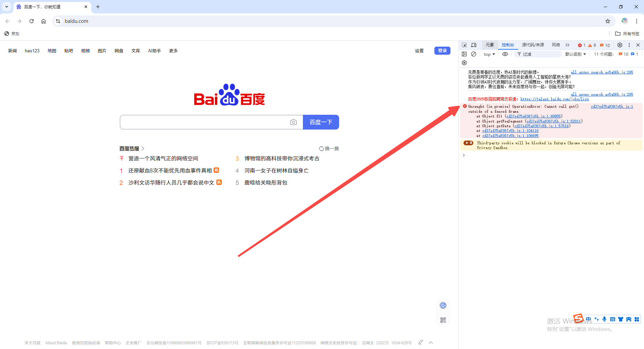The image size is (644, 349).
Task: Switch to the 元素 DevTools tab
Action: pyautogui.click(x=490, y=45)
